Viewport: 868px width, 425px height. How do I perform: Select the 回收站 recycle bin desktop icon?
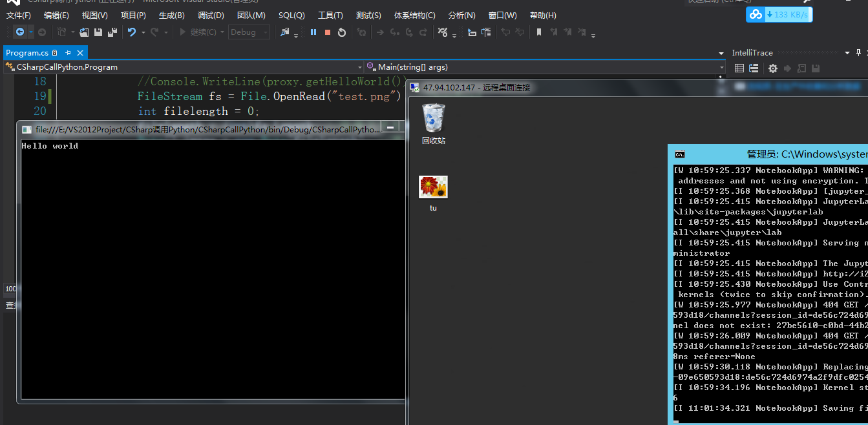pyautogui.click(x=433, y=124)
